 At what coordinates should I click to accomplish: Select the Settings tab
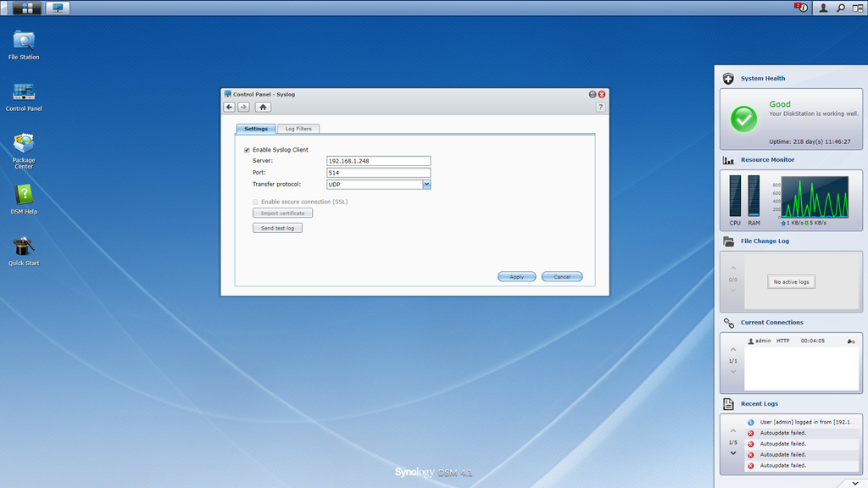(255, 129)
